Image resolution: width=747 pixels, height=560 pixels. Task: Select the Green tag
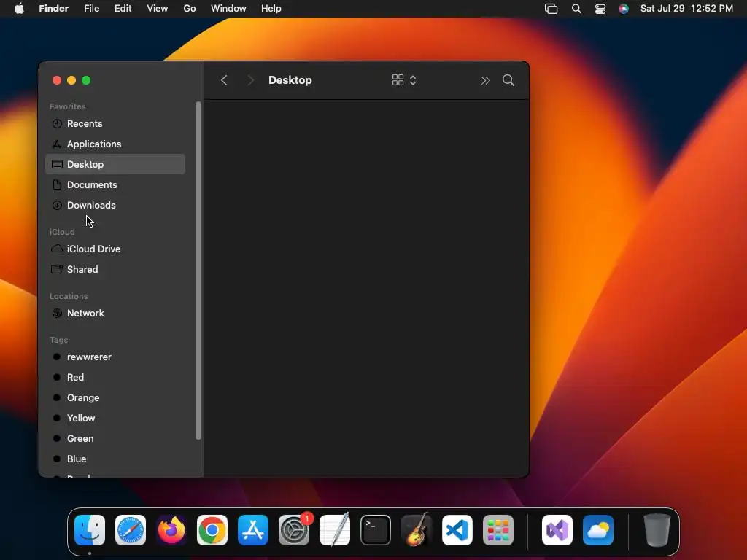coord(115,439)
